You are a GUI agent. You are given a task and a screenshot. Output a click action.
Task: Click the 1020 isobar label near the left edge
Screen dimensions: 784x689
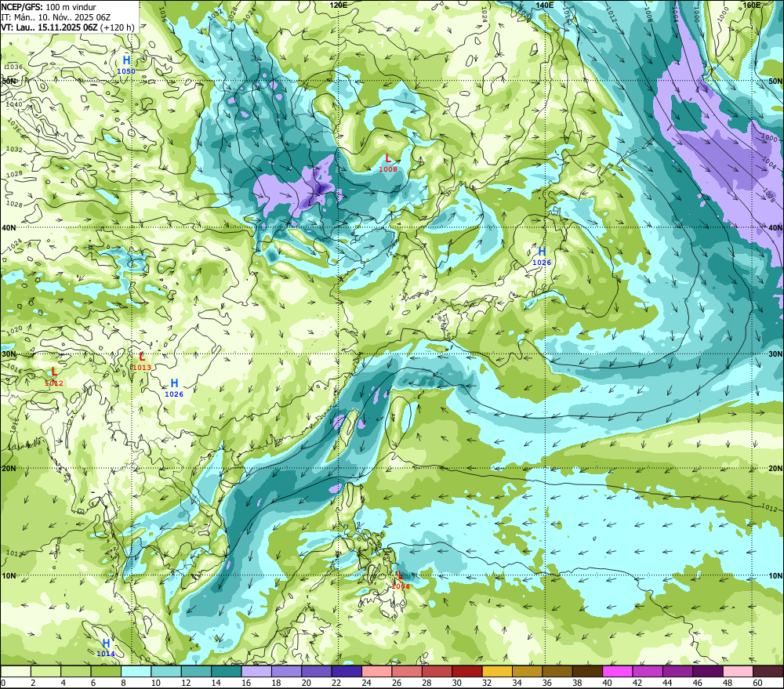14,330
